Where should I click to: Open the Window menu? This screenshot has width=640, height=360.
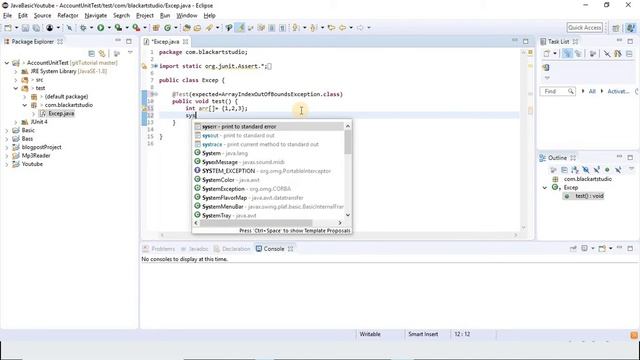tap(187, 16)
